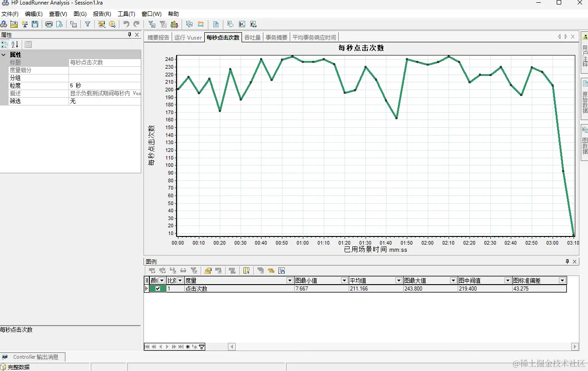Switch to the 平均事务响应时间 tab

(314, 37)
